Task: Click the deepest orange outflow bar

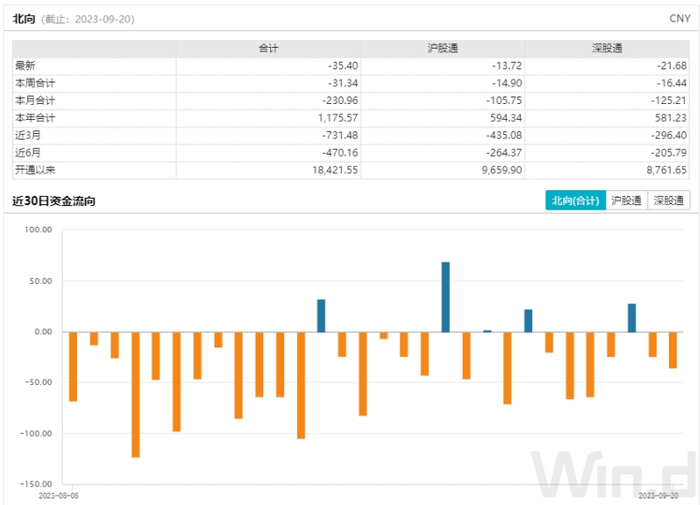Action: pyautogui.click(x=136, y=394)
